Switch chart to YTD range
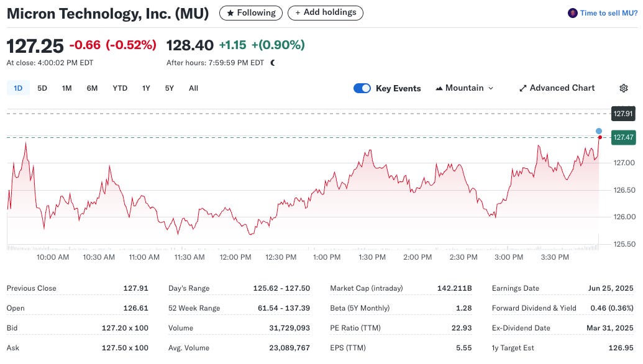643x364 pixels. point(120,88)
